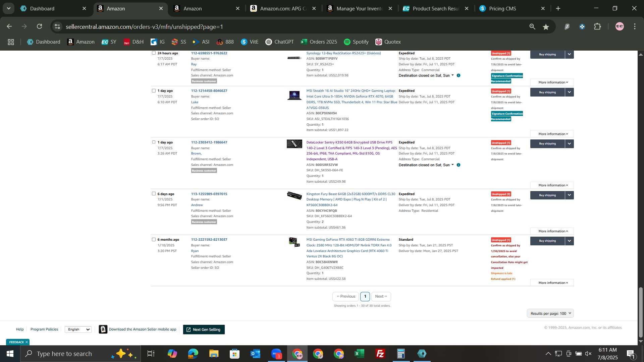Select the checkbox for order 112-6598551-9762622

tap(154, 53)
